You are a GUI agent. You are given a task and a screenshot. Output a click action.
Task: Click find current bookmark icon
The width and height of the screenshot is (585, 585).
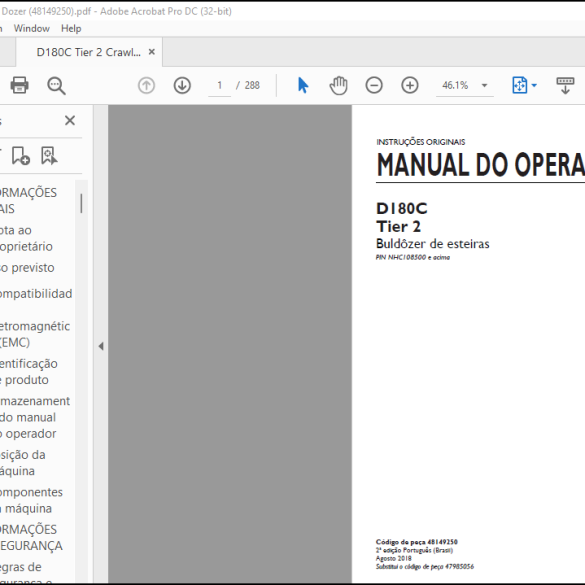tap(49, 156)
